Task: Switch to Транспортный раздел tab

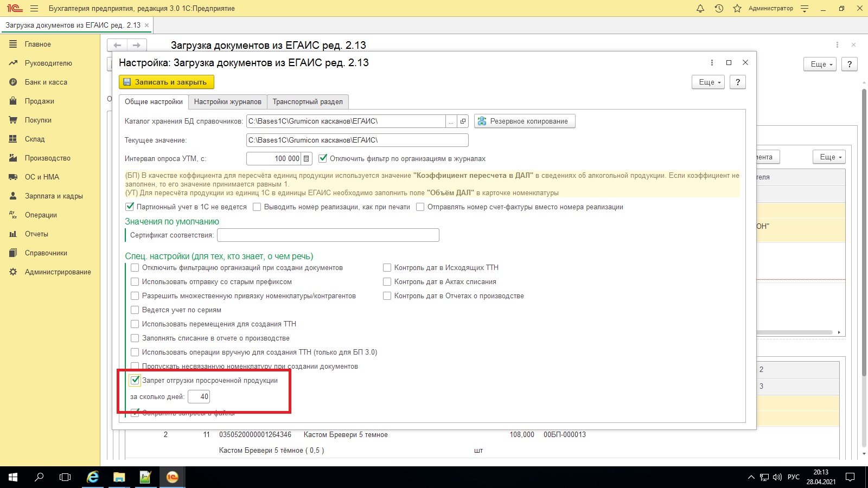Action: tap(308, 102)
